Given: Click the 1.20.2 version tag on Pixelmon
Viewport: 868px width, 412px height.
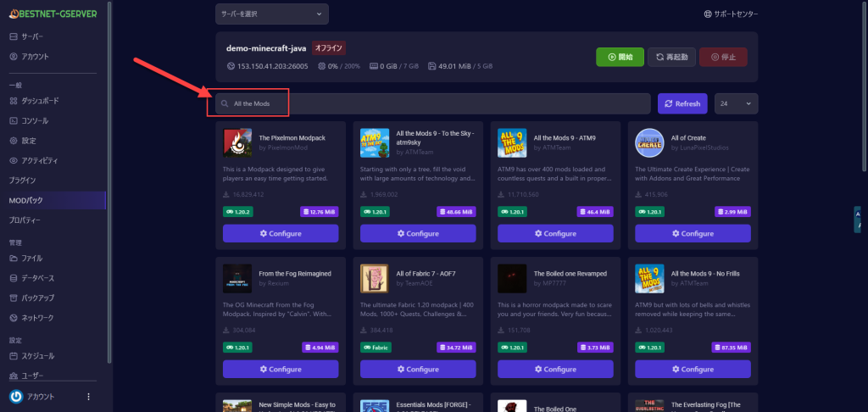Looking at the screenshot, I should (238, 212).
